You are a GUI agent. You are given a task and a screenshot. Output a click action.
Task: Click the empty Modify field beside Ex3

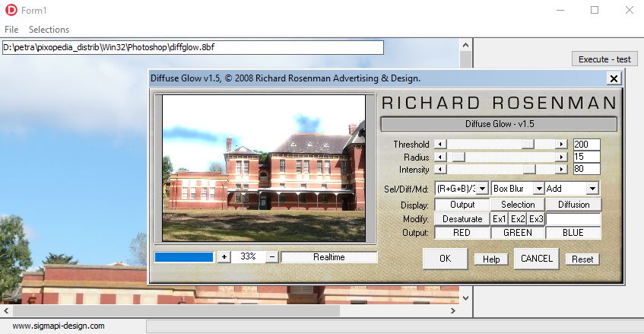[573, 219]
